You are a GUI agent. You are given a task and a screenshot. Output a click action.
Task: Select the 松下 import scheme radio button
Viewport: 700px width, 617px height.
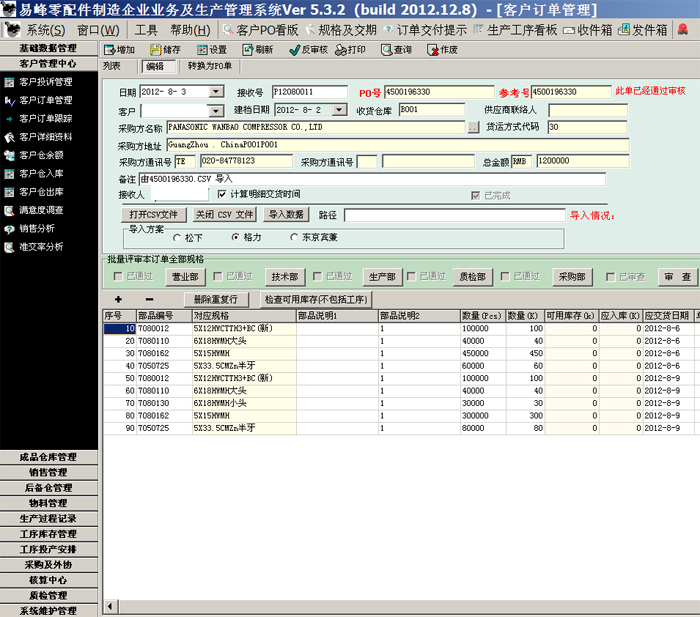point(177,238)
